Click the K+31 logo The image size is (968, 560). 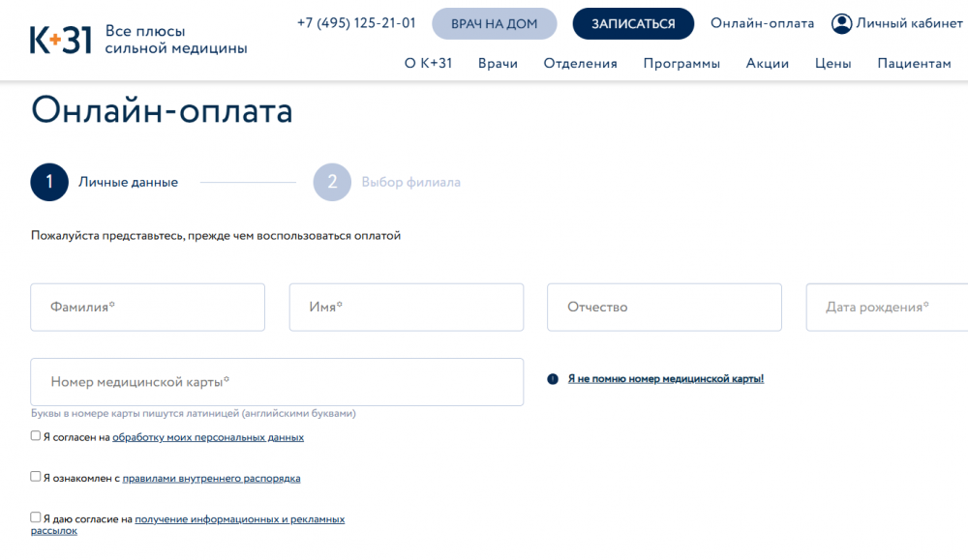pyautogui.click(x=61, y=40)
